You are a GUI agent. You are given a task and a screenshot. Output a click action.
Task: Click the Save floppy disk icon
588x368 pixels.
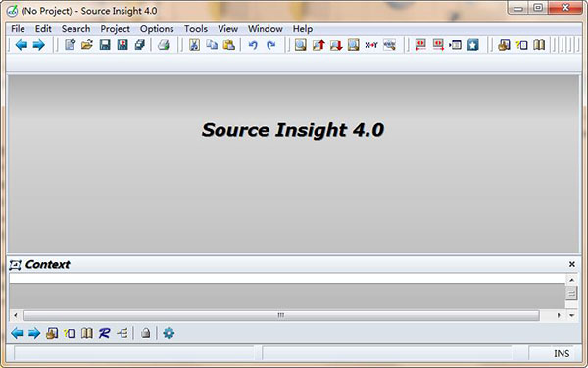105,45
